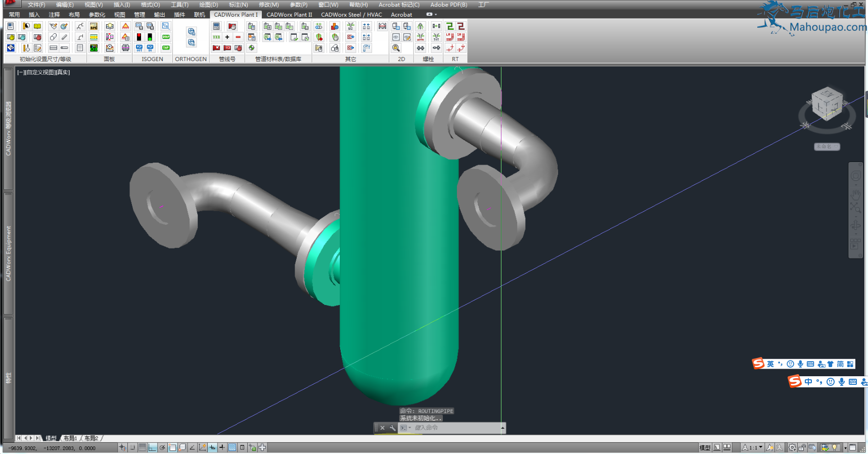Image resolution: width=868 pixels, height=454 pixels.
Task: Click the plus icon in 管线号 panel
Action: 227,37
